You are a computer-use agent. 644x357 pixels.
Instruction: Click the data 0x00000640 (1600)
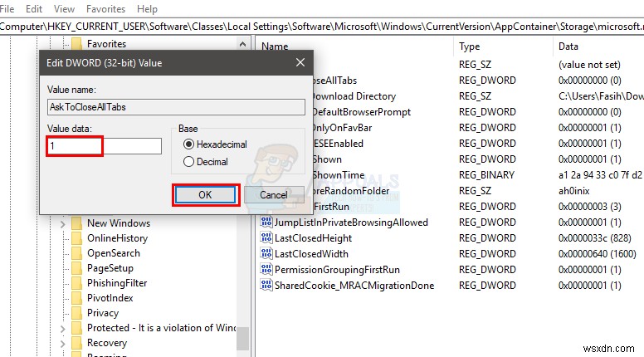(598, 254)
